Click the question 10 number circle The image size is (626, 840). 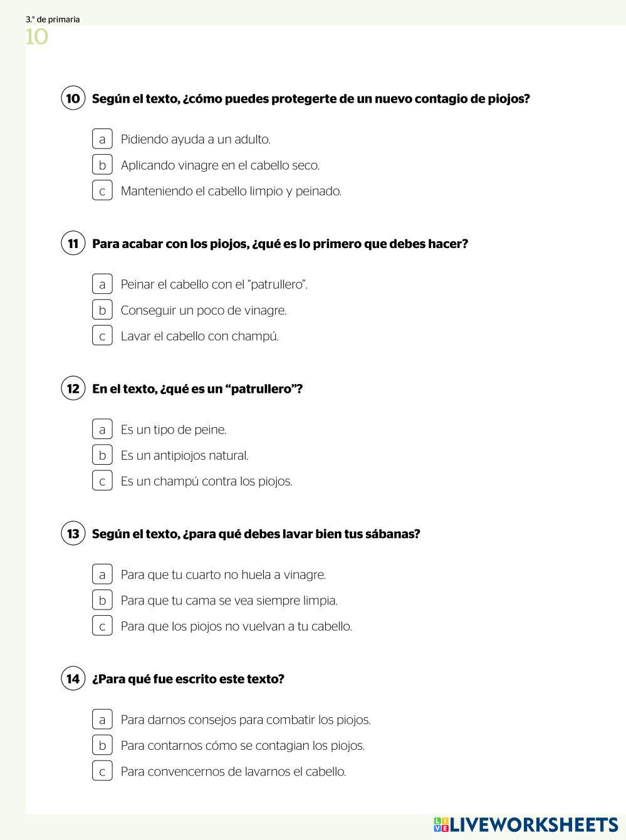pyautogui.click(x=73, y=98)
